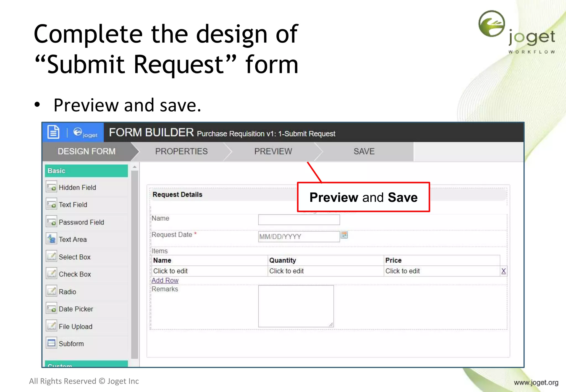Select the Request Details section header
The width and height of the screenshot is (566, 392).
(328, 195)
